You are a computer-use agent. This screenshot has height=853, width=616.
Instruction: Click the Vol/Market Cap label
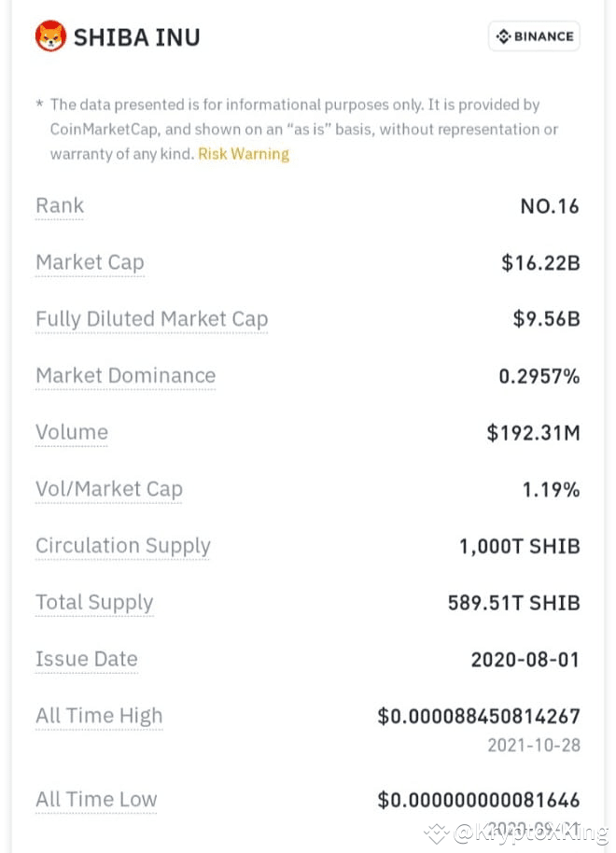tap(109, 489)
